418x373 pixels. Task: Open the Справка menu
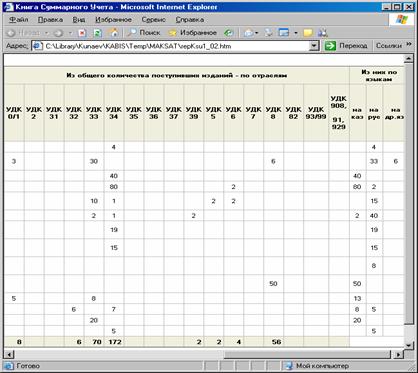click(190, 20)
